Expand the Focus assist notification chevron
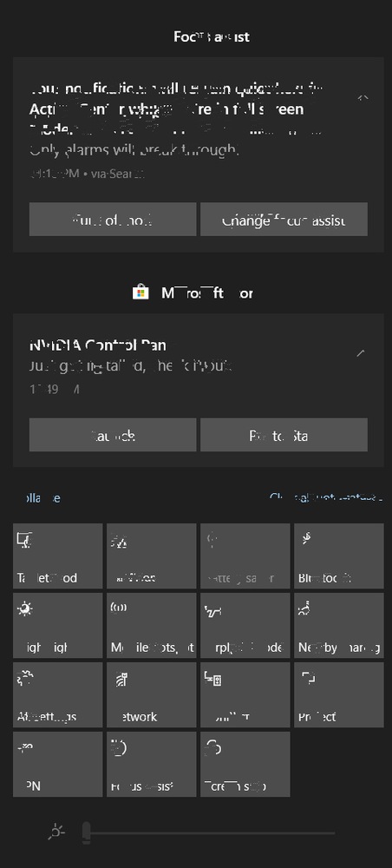Image resolution: width=392 pixels, height=868 pixels. 363,98
